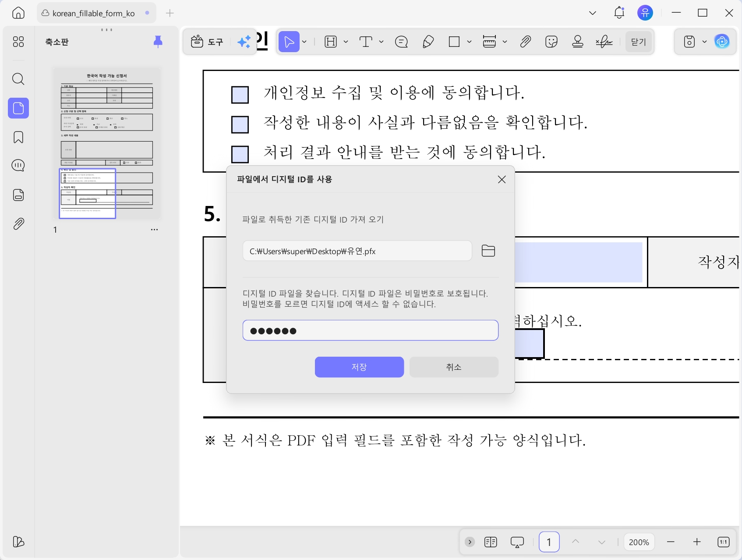Go to previous page arrow
The image size is (742, 560).
[x=576, y=542]
